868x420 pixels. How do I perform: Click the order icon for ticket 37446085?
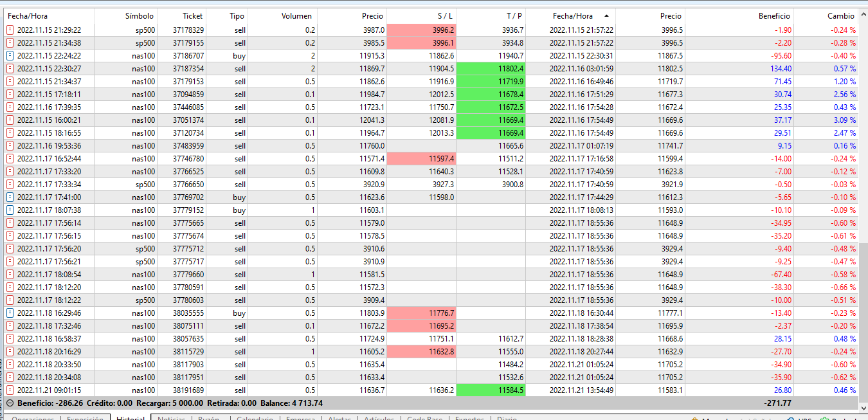click(x=10, y=107)
